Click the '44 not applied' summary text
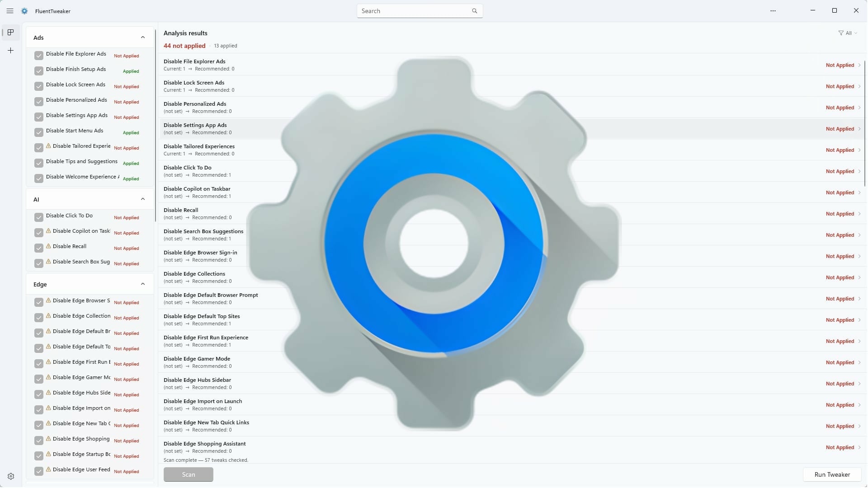Viewport: 868px width, 488px height. click(x=184, y=46)
